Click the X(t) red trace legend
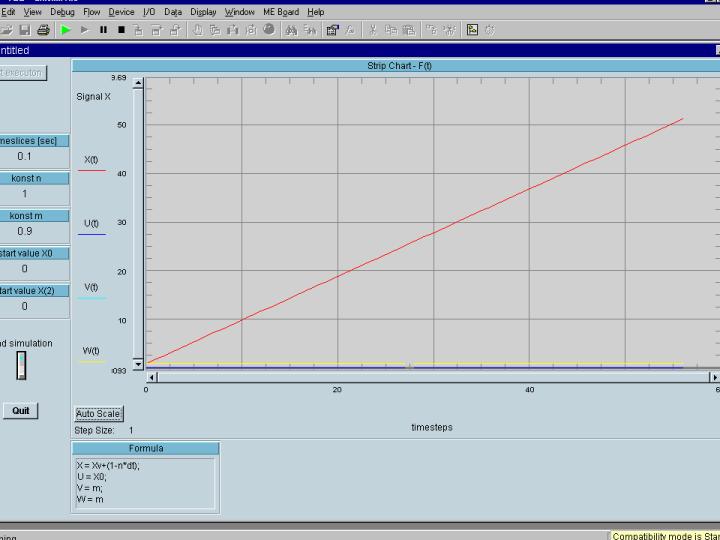The width and height of the screenshot is (720, 540). tap(91, 160)
